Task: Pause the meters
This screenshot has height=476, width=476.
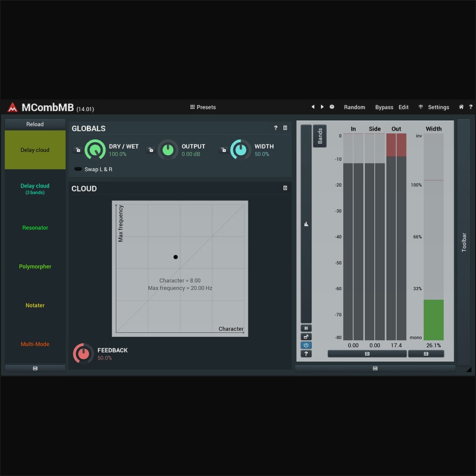Action: (306, 328)
